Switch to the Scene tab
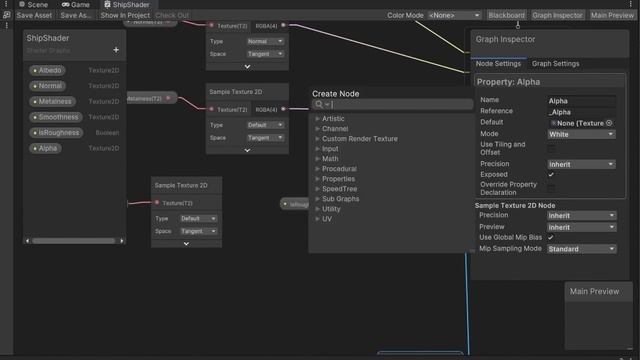The image size is (640, 360). (33, 4)
